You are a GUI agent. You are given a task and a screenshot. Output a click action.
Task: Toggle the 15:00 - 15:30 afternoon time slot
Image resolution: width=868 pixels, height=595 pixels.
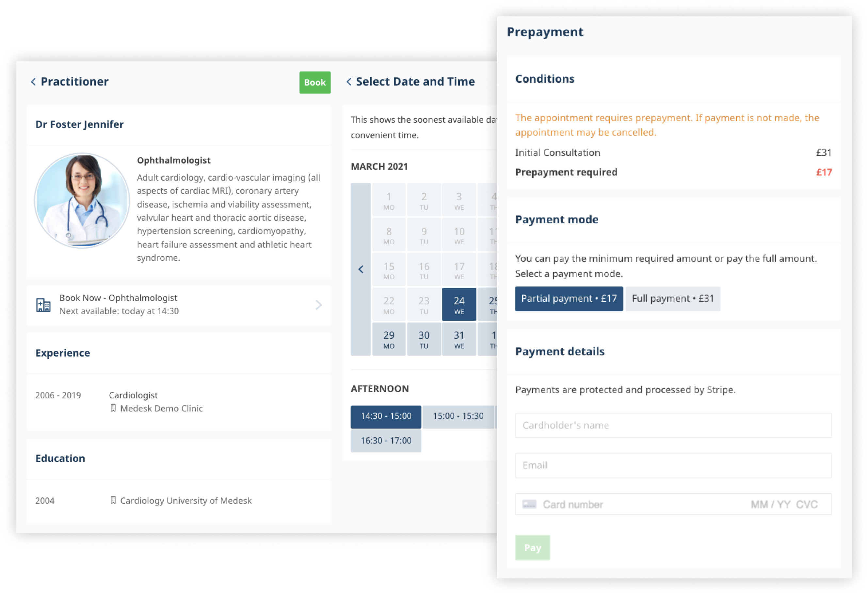click(457, 415)
